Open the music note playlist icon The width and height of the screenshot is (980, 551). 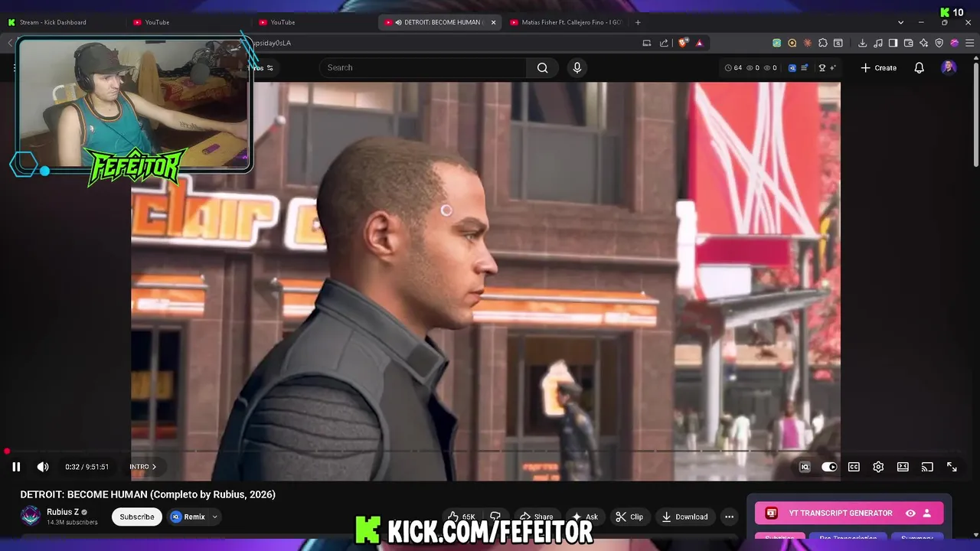877,43
